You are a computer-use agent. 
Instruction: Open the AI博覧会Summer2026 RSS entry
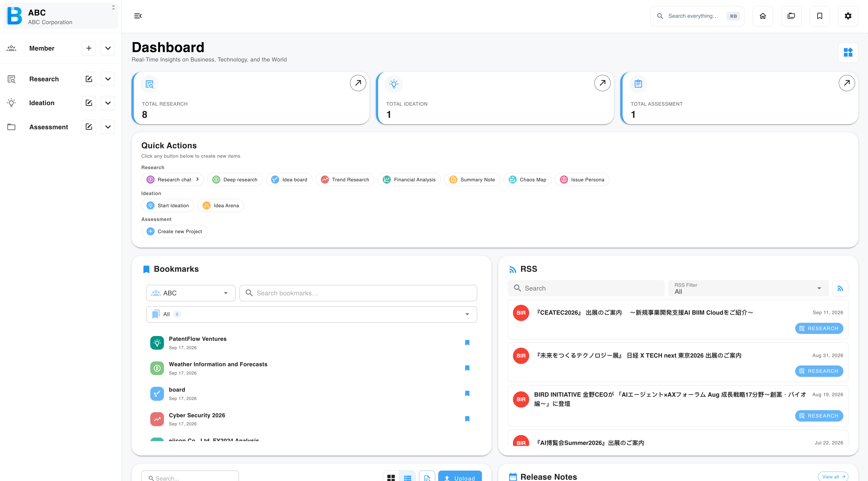coord(678,439)
